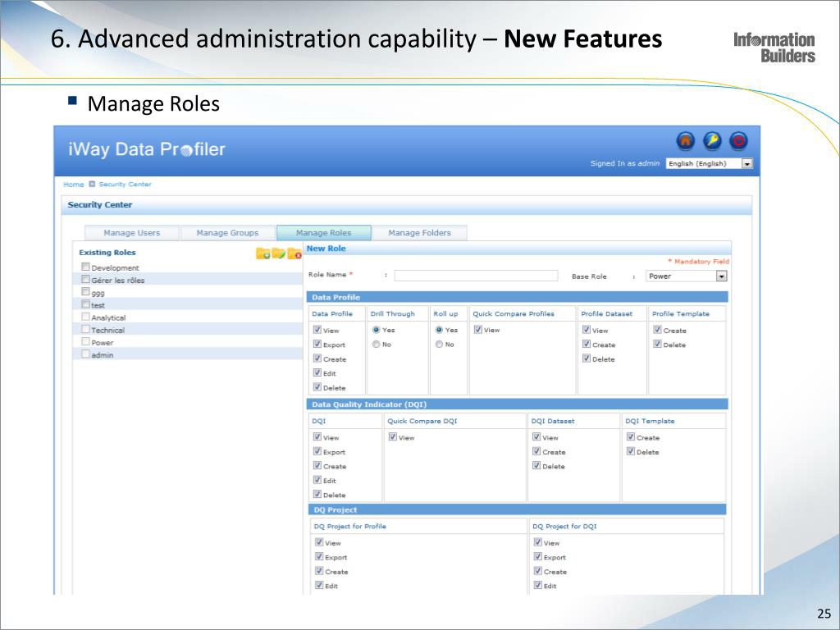840x630 pixels.
Task: Uncheck View under the Data Profile column
Action: [x=317, y=330]
